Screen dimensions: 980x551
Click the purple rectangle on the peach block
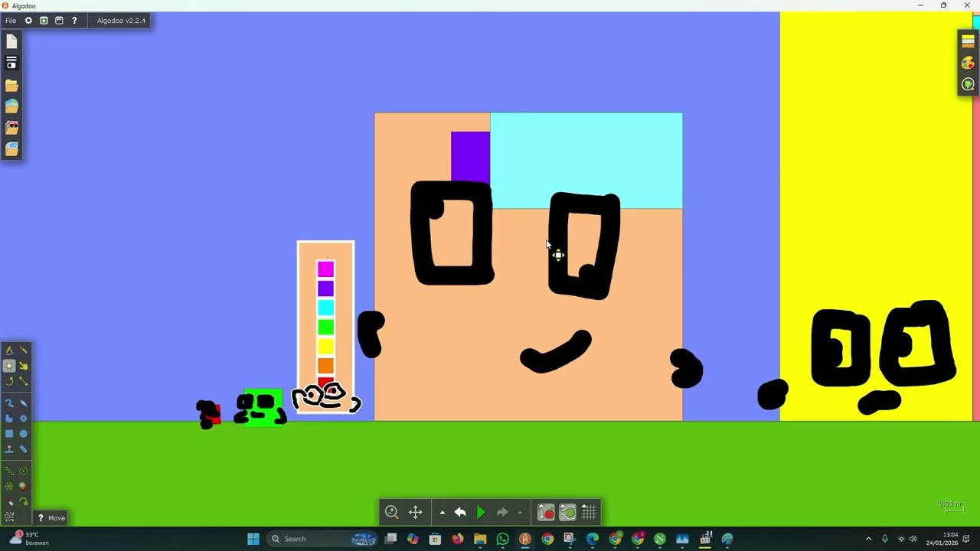[470, 157]
